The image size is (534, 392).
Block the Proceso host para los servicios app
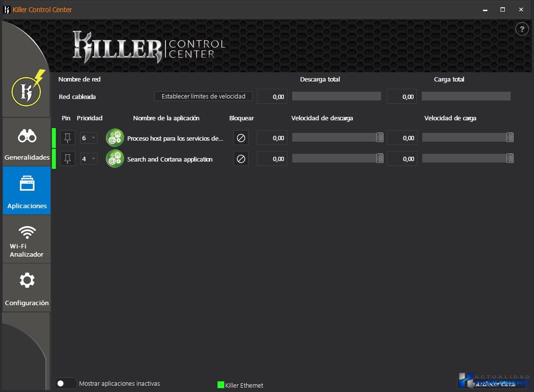241,138
